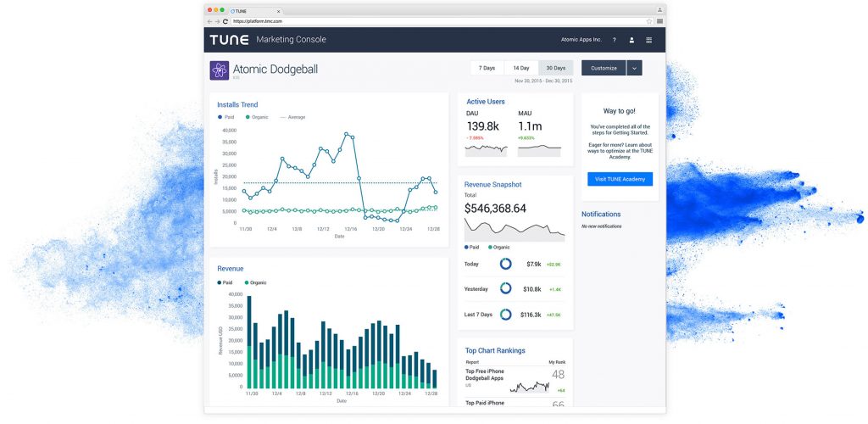The height and width of the screenshot is (424, 868).
Task: Click the Today revenue donut chart
Action: (x=506, y=264)
